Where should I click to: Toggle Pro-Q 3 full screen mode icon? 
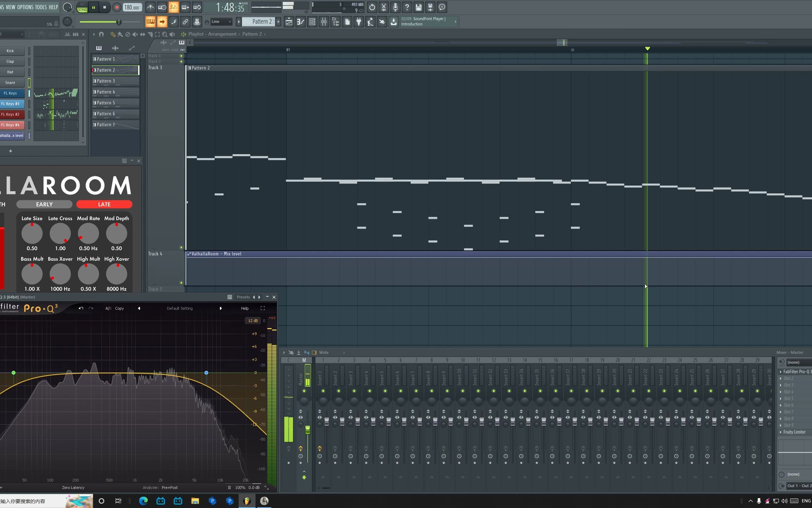point(263,308)
